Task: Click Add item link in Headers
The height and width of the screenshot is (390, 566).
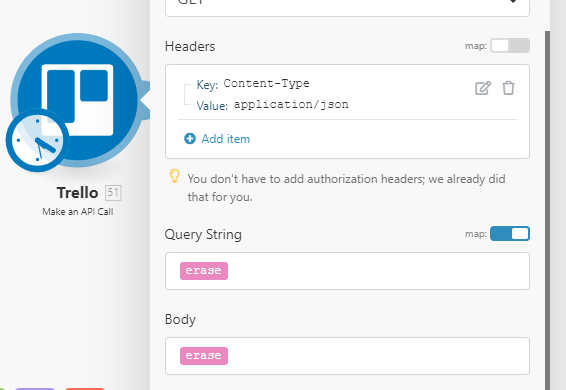Action: (226, 139)
